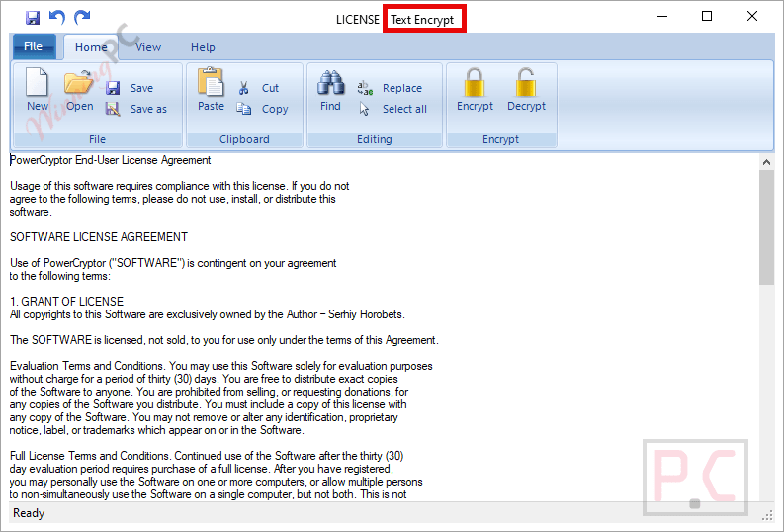Decrypt text with the open padlock
This screenshot has width=784, height=532.
click(527, 90)
